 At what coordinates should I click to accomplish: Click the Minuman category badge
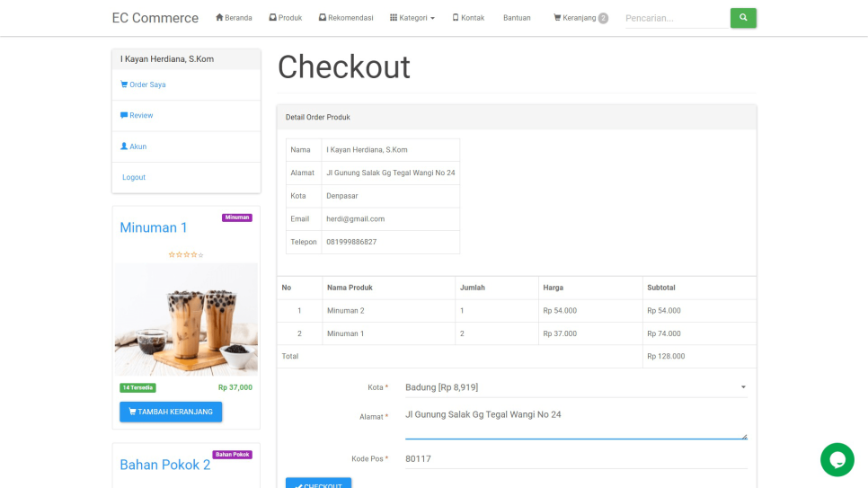pos(237,217)
